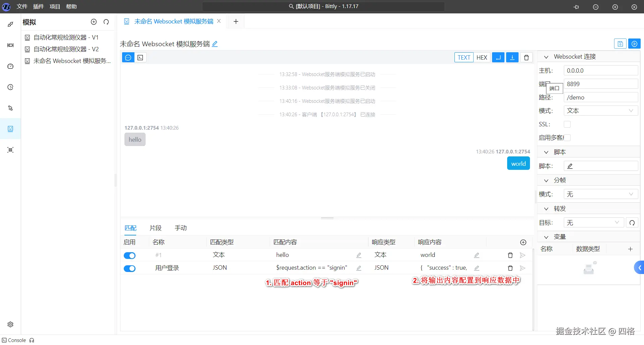Disable the #1 match rule
This screenshot has height=345, width=644.
click(130, 256)
